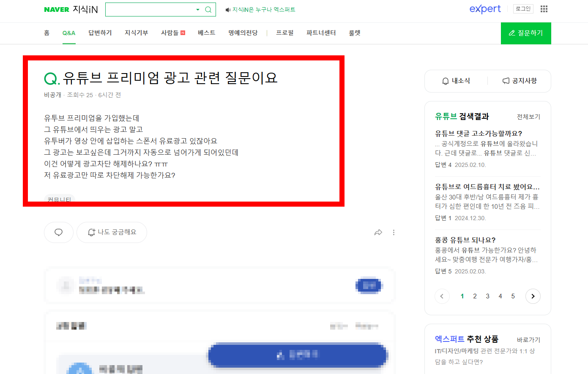Open the speaker notice '지식iN은 누구나 엑스퍼트'

260,9
